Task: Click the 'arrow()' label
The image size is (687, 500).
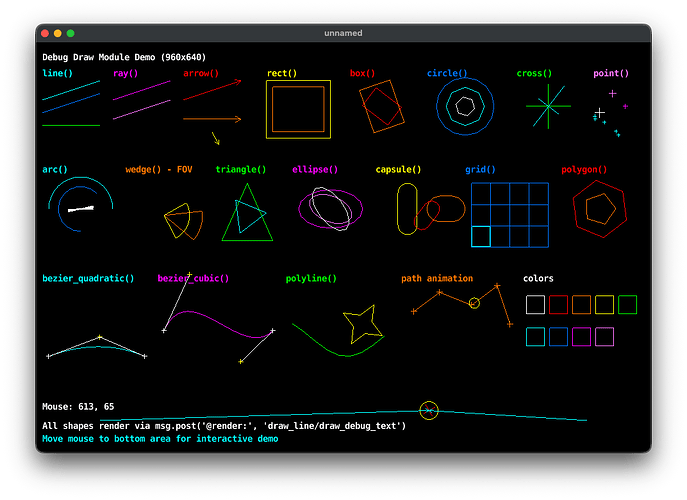Action: (x=201, y=73)
